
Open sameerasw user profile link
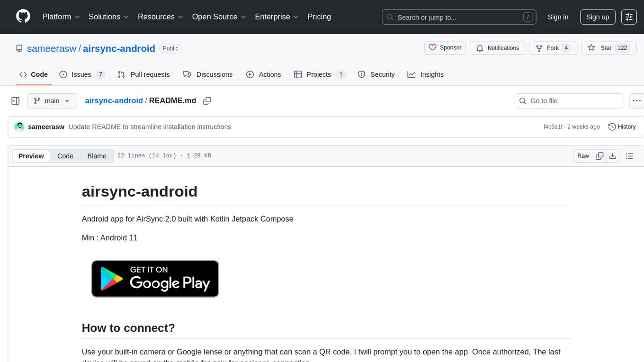coord(52,48)
